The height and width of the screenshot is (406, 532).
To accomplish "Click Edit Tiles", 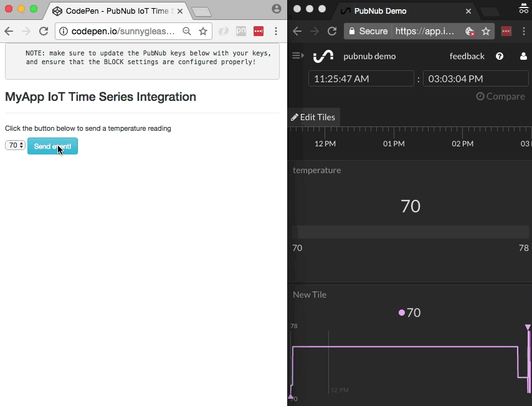I will [313, 117].
